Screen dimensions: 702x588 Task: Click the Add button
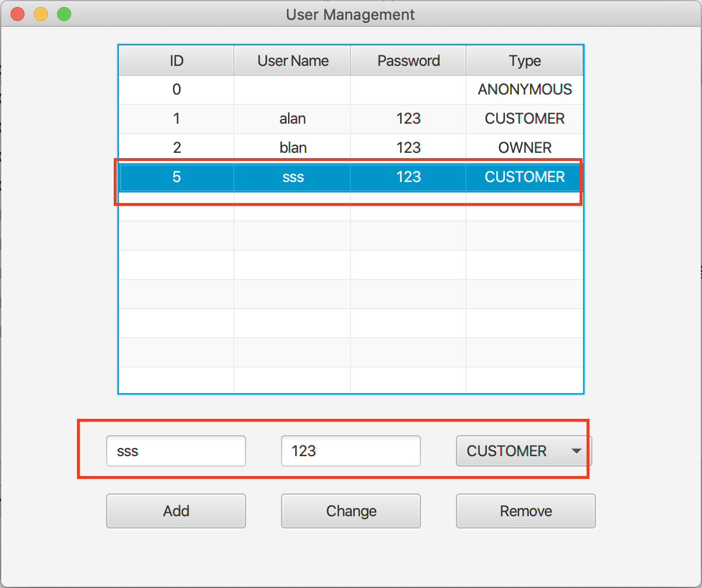pos(175,511)
